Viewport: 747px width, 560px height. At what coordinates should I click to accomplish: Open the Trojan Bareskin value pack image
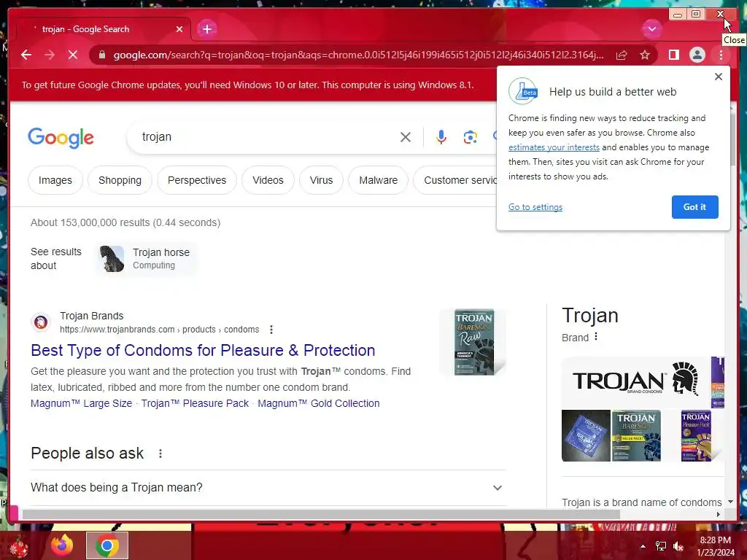pyautogui.click(x=636, y=436)
